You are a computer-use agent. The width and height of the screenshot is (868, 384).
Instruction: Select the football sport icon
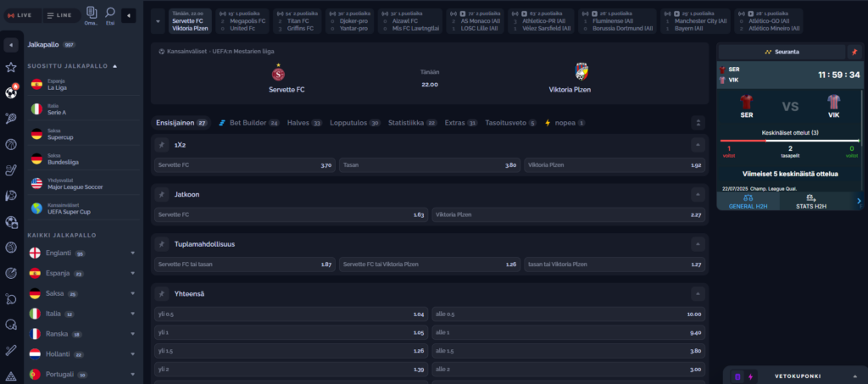(10, 93)
